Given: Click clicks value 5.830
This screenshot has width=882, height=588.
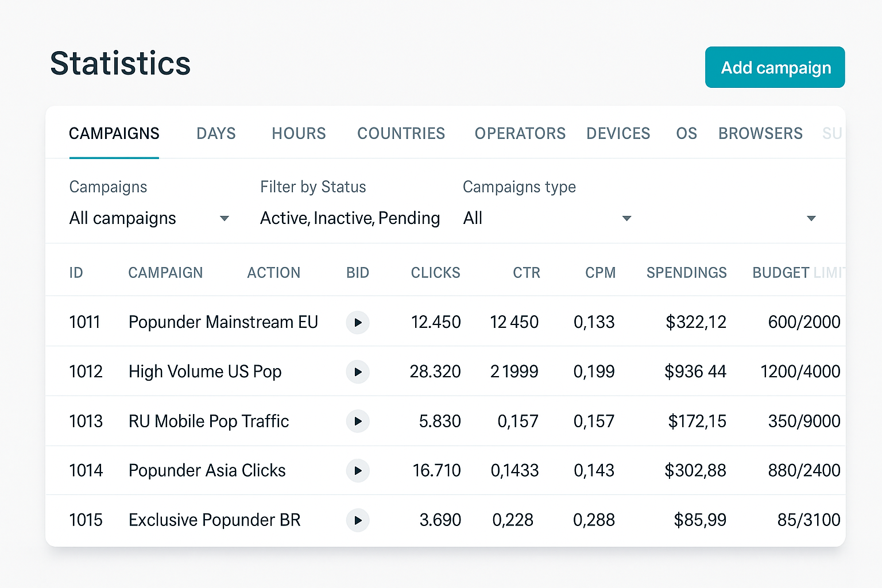Looking at the screenshot, I should [440, 421].
